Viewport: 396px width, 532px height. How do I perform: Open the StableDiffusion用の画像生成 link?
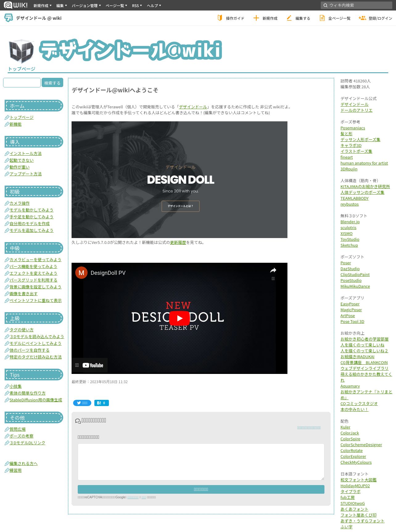click(36, 400)
